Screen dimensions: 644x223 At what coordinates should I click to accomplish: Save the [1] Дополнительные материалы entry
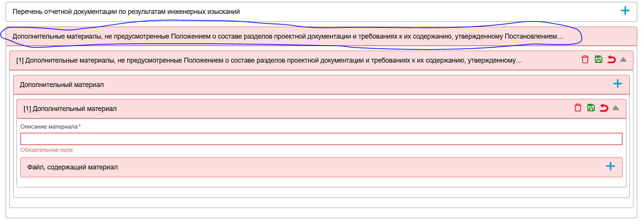(598, 60)
